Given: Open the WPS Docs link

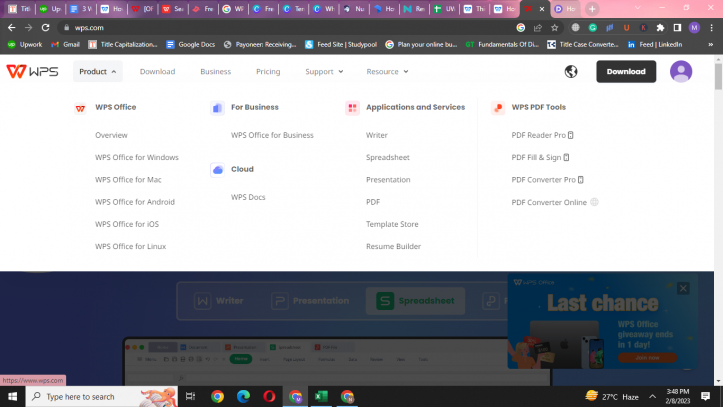Looking at the screenshot, I should pyautogui.click(x=248, y=197).
